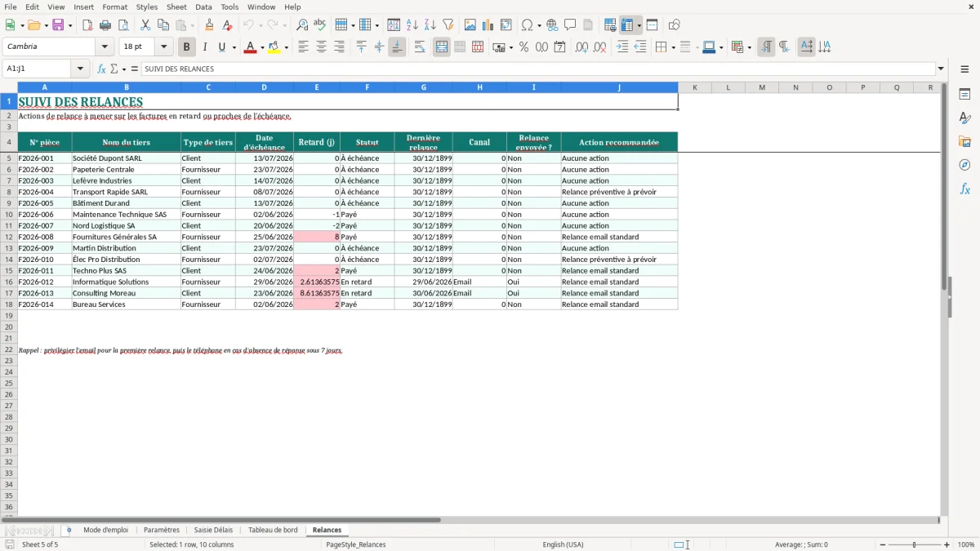980x551 pixels.
Task: Click the yellow background color swatch
Action: 274,47
